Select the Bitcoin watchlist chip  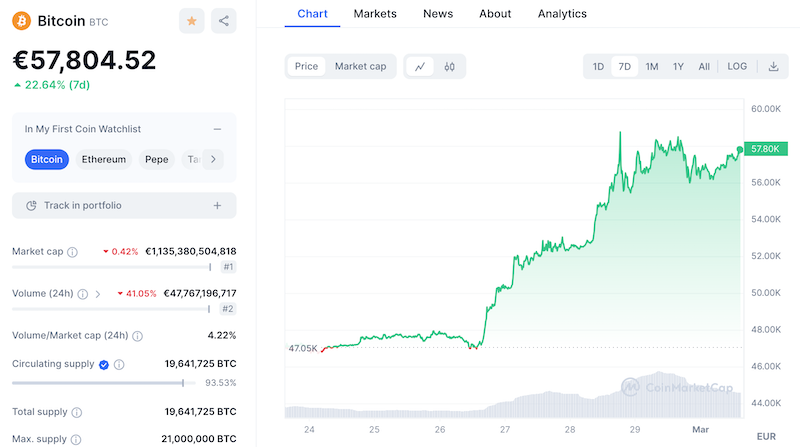46,159
